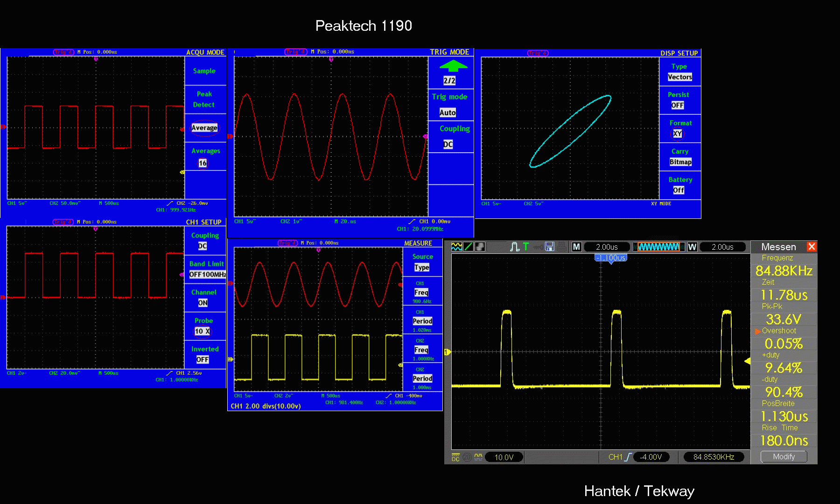The height and width of the screenshot is (504, 840).
Task: Click the green diagonal line icon
Action: (469, 247)
